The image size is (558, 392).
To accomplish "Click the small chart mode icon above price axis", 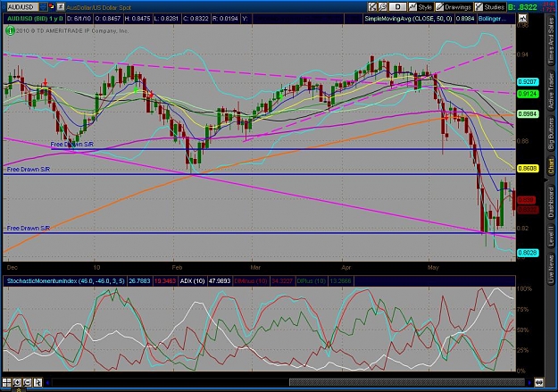I will tap(523, 18).
